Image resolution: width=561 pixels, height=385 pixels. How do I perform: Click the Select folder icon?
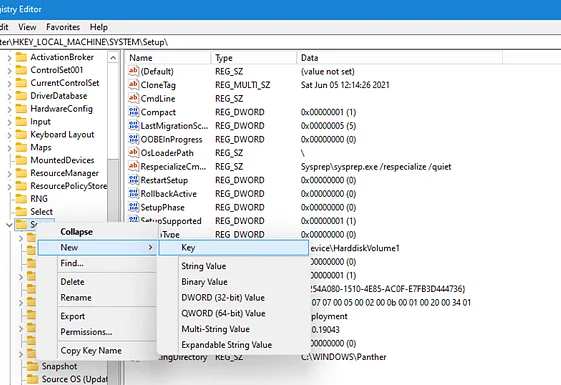tap(21, 212)
